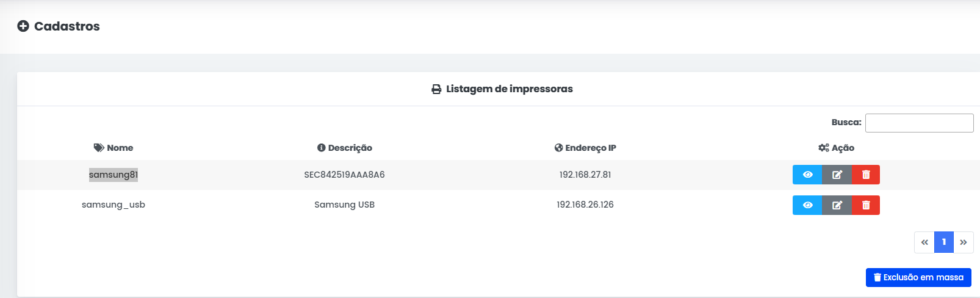980x298 pixels.
Task: Focus the Busca search field
Action: coord(919,123)
